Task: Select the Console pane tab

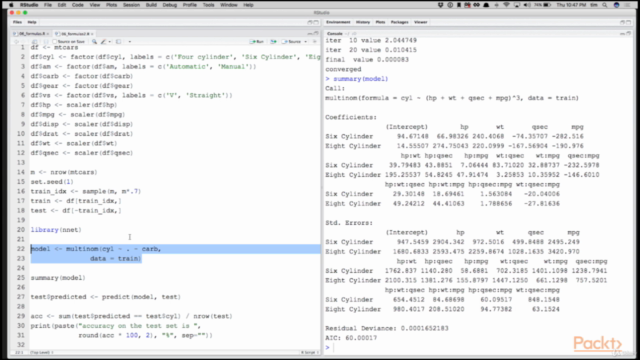Action: (x=334, y=33)
